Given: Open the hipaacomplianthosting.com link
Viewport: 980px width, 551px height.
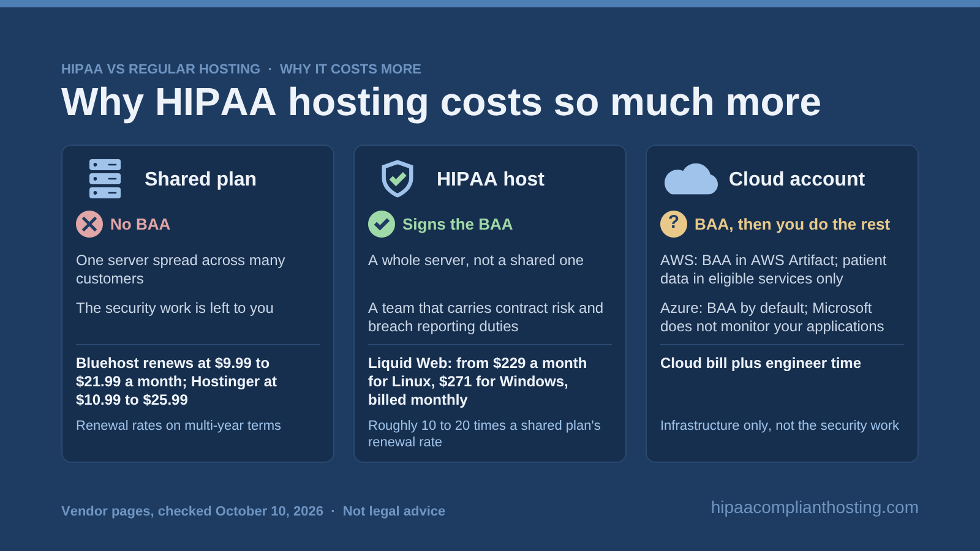Looking at the screenshot, I should (815, 508).
